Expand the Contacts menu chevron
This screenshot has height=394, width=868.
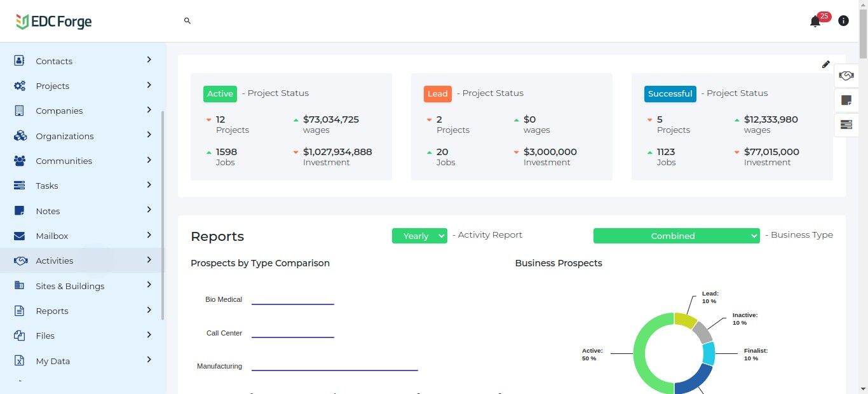point(149,60)
